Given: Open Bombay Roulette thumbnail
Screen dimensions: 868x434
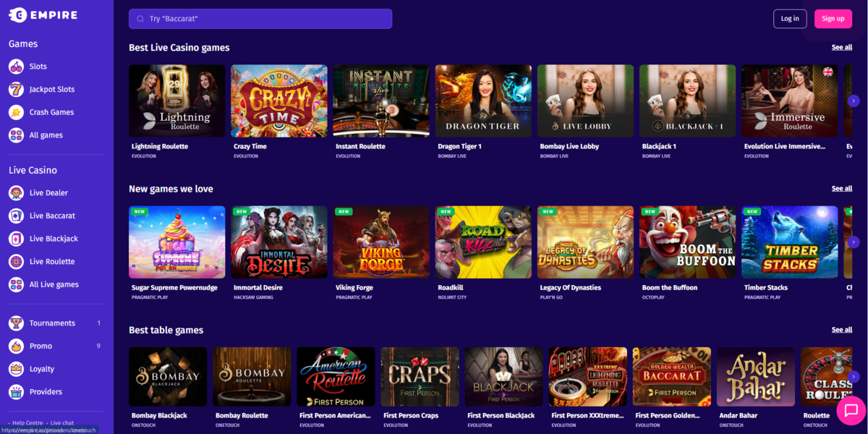Looking at the screenshot, I should pos(252,377).
